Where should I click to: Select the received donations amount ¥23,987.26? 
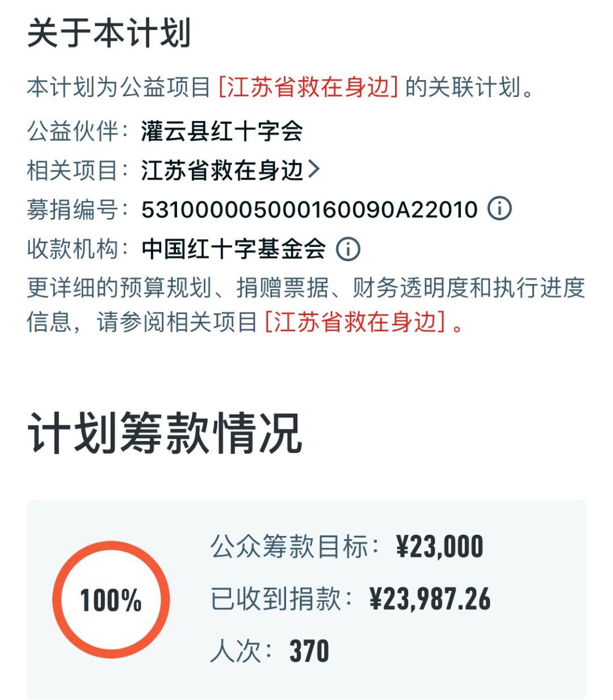[x=430, y=599]
